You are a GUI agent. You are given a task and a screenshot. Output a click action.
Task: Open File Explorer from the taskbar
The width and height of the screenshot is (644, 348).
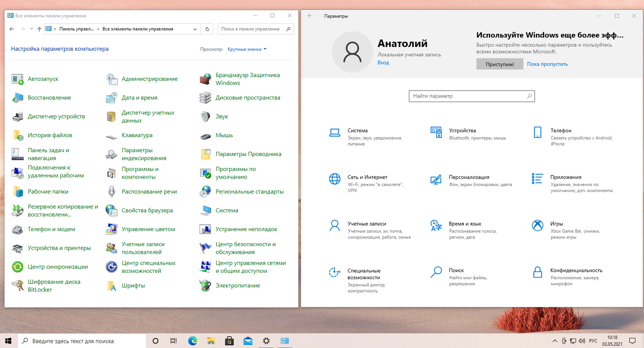click(x=211, y=341)
